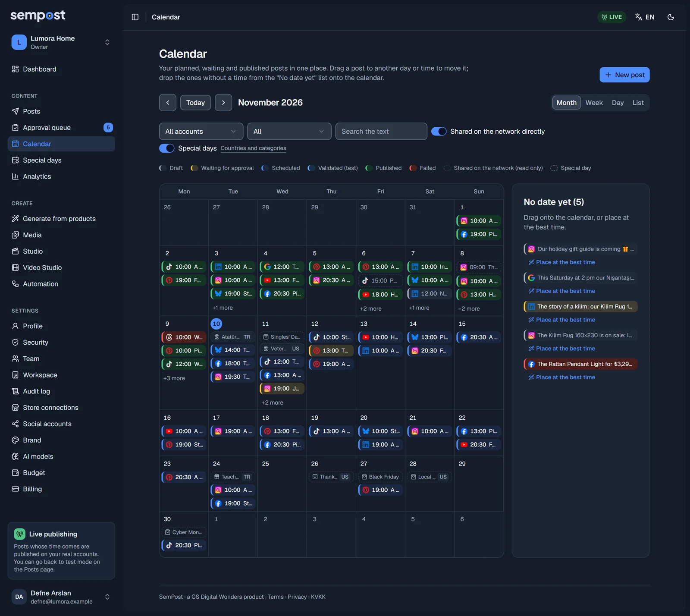Switch to Month view
Viewport: 690px width, 616px height.
[566, 103]
